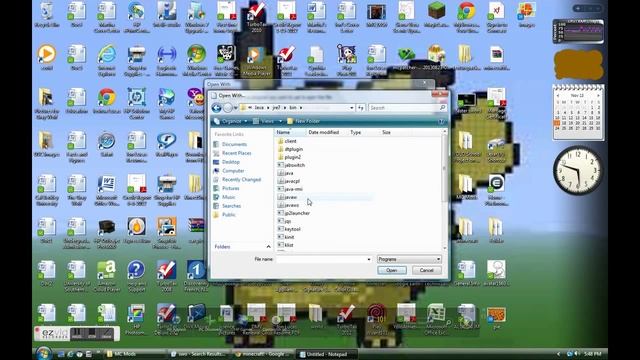This screenshot has height=360, width=640.
Task: Sort files by the Name column
Action: [x=290, y=132]
